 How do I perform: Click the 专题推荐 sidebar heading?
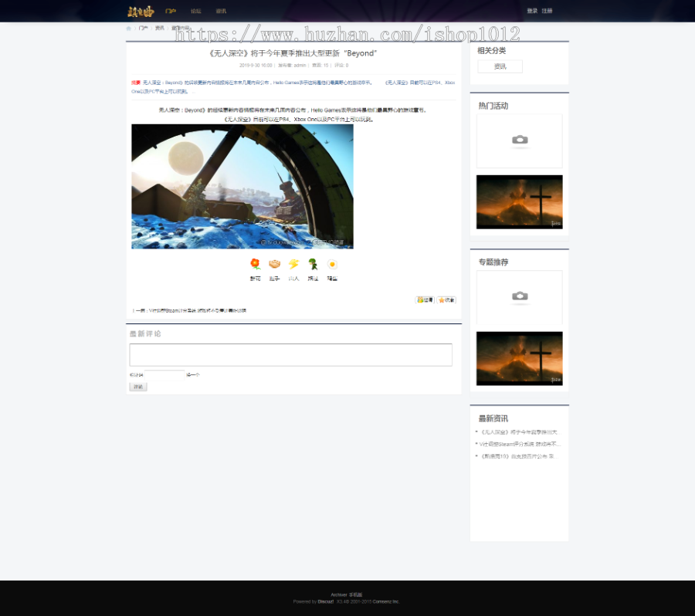pyautogui.click(x=493, y=262)
